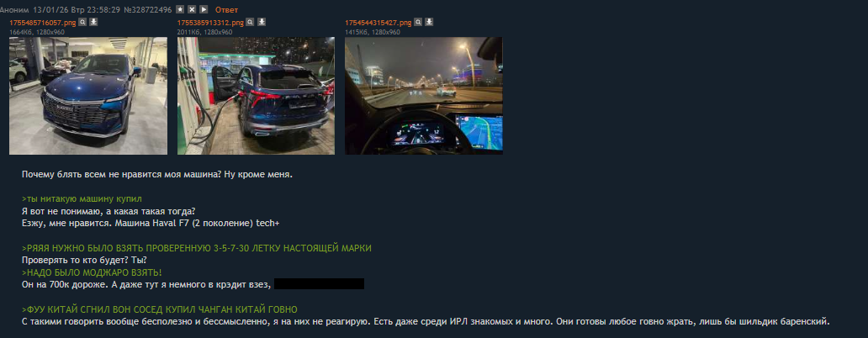Search image 1754544315427.png via magnifier icon
Screen dimensions: 868x338
point(418,22)
